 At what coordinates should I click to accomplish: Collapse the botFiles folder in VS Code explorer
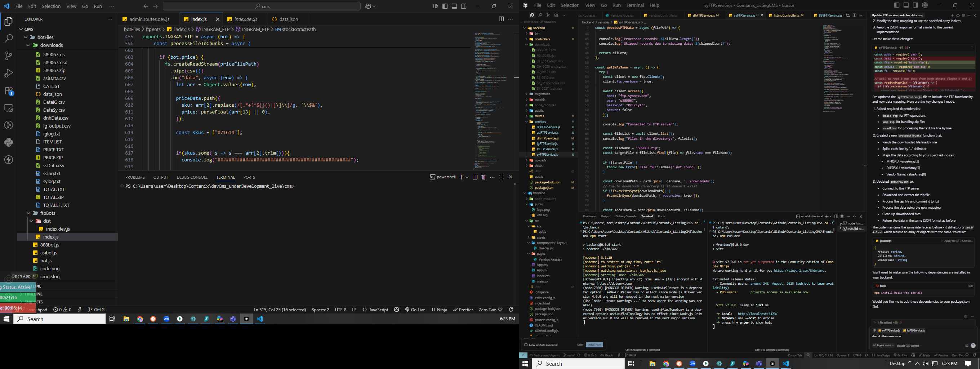26,37
